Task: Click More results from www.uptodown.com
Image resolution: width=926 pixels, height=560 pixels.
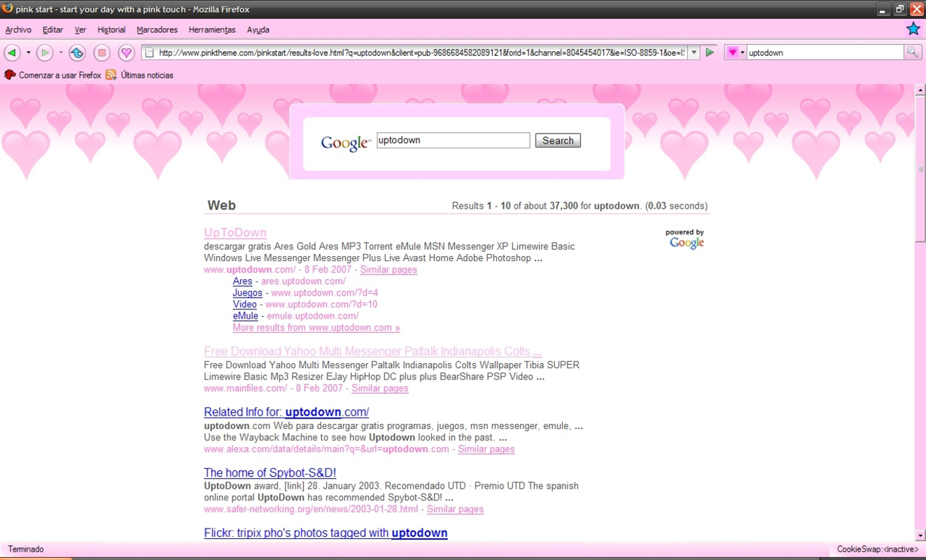Action: 316,327
